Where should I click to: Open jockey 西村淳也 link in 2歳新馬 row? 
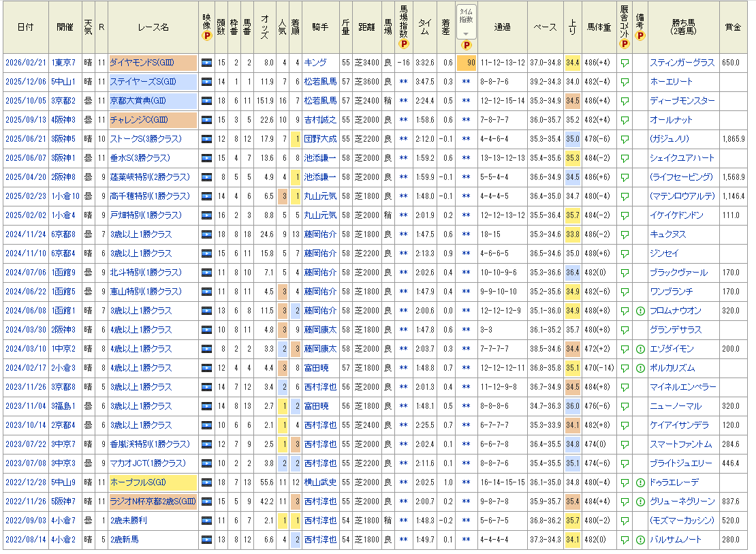[x=320, y=540]
